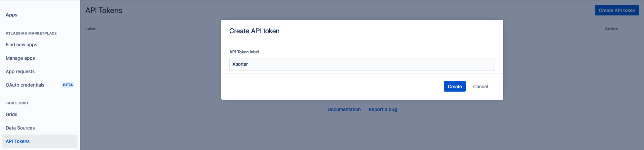Open Grids under Table Grid
This screenshot has height=150, width=644.
tap(11, 114)
